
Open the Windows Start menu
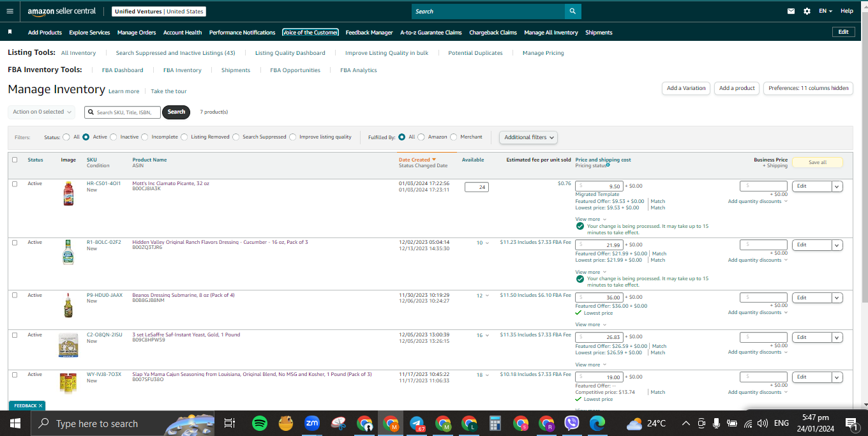(x=15, y=423)
